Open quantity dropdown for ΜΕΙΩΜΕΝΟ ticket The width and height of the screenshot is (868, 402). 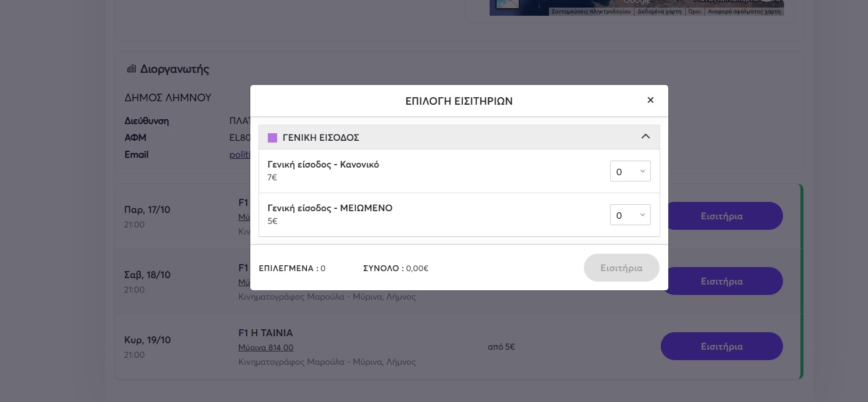click(630, 215)
